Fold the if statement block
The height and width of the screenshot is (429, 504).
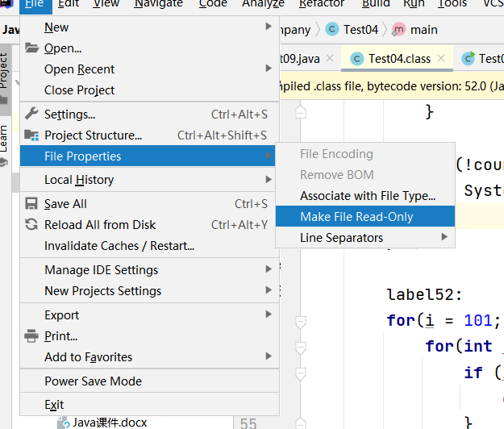(301, 374)
